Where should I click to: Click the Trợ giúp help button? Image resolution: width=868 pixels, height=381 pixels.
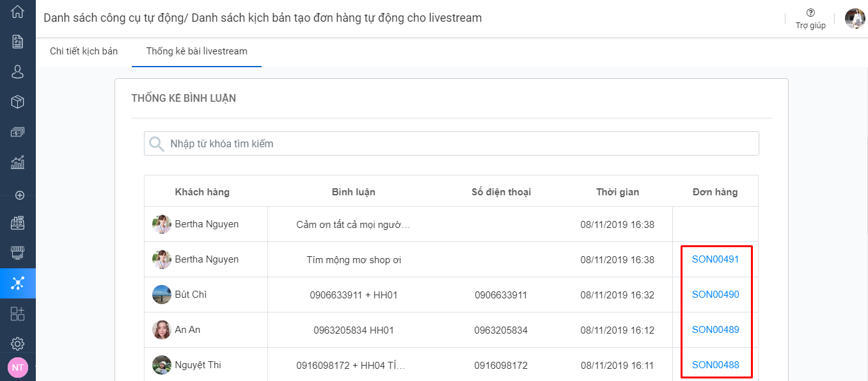(x=810, y=19)
